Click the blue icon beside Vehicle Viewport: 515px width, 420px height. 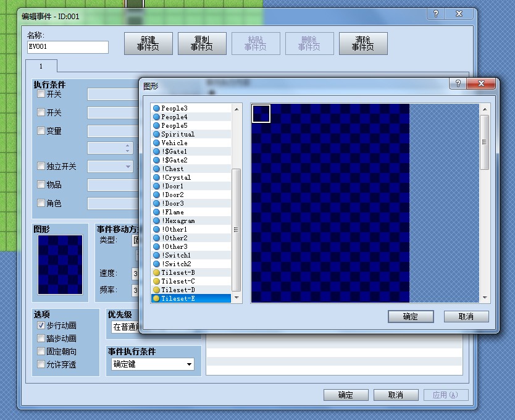pyautogui.click(x=156, y=143)
